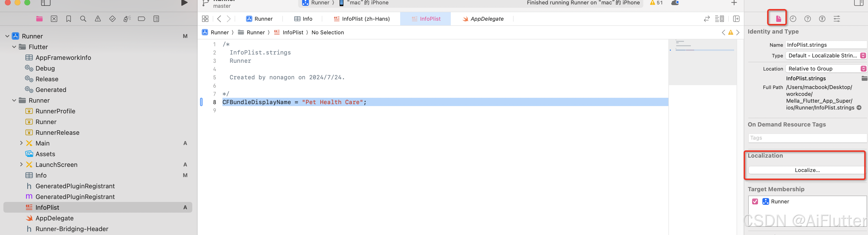Open the Issue navigator warning icon
This screenshot has height=235, width=868.
click(98, 19)
